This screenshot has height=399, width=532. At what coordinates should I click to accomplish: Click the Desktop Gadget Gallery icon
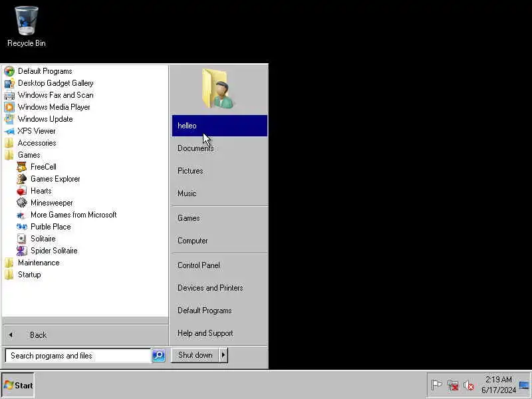point(9,83)
